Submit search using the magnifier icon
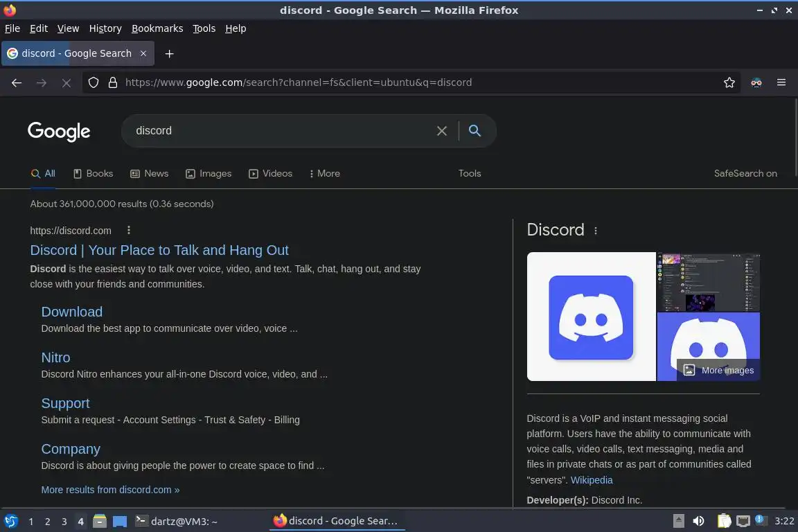The image size is (798, 532). 475,131
